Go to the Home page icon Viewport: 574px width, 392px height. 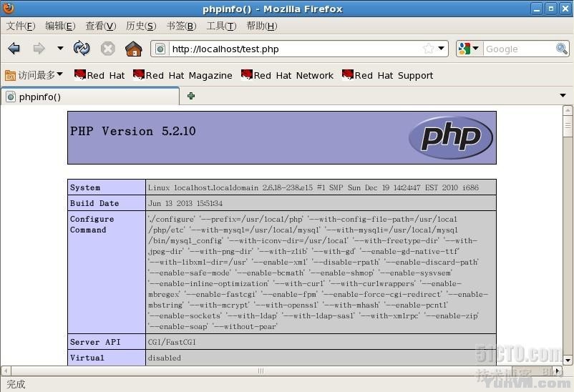coord(134,49)
